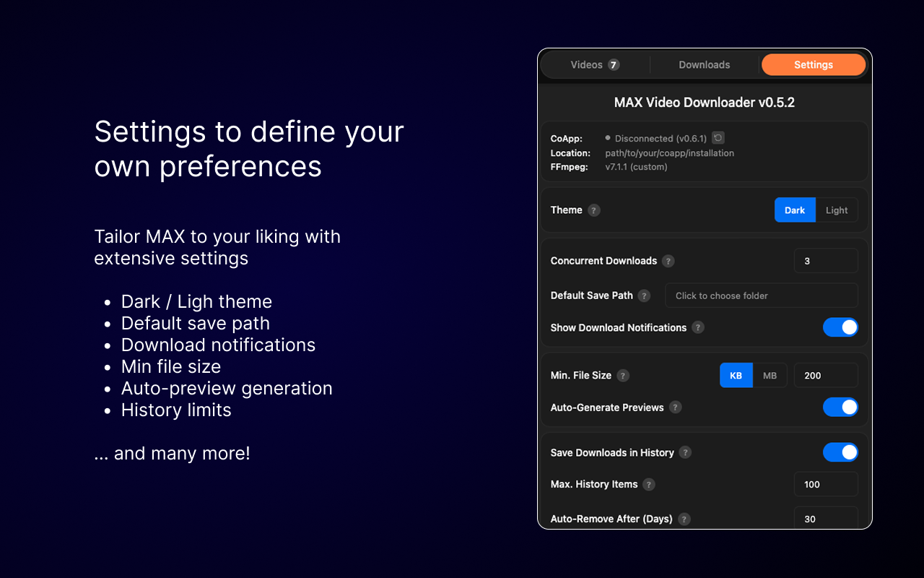Switch file size unit to MB
This screenshot has width=924, height=578.
[770, 375]
